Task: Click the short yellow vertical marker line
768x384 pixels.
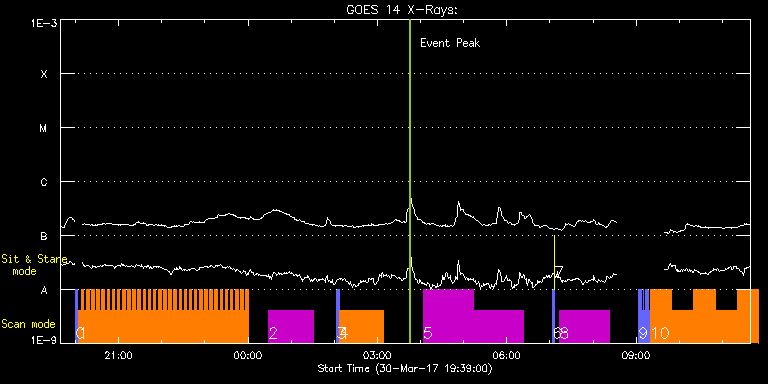Action: pyautogui.click(x=554, y=263)
